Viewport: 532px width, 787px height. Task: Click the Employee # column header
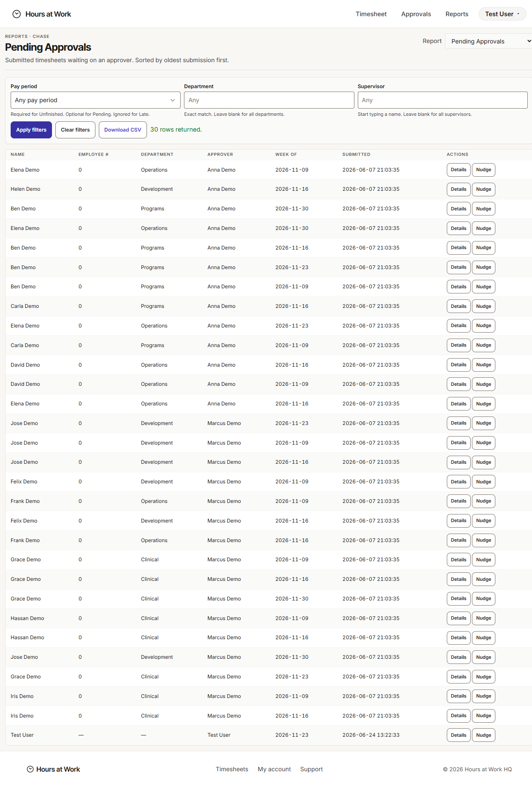coord(93,155)
